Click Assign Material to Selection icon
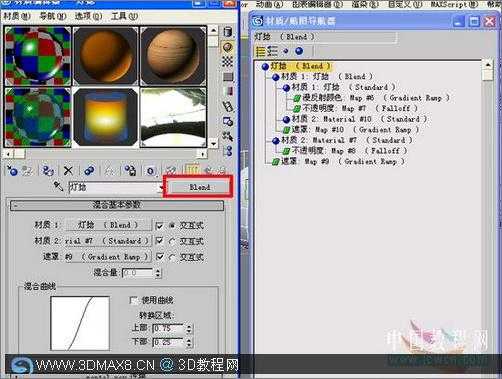This screenshot has width=502, height=379. coord(48,171)
